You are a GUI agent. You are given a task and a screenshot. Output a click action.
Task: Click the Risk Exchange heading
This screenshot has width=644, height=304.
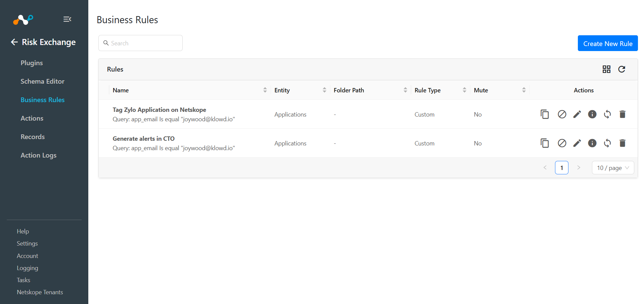click(49, 42)
